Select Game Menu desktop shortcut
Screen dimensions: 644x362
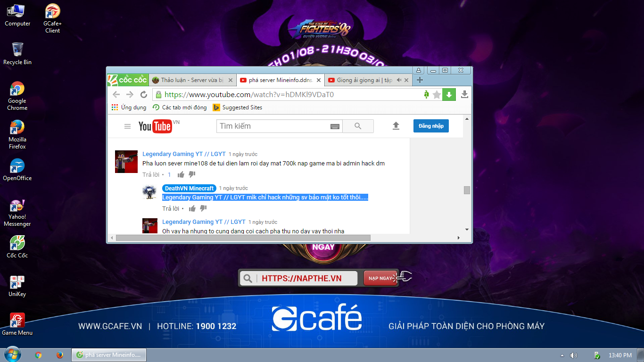pos(17,324)
